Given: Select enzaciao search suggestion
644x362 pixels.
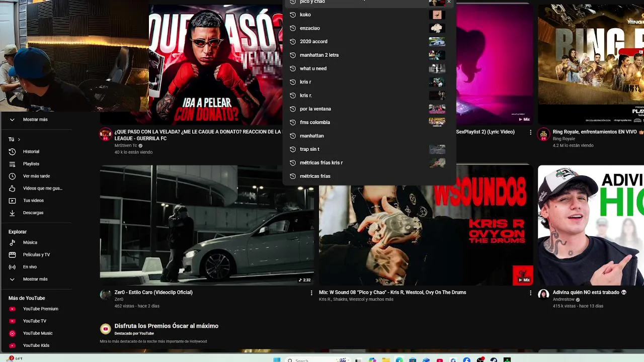Looking at the screenshot, I should point(368,28).
